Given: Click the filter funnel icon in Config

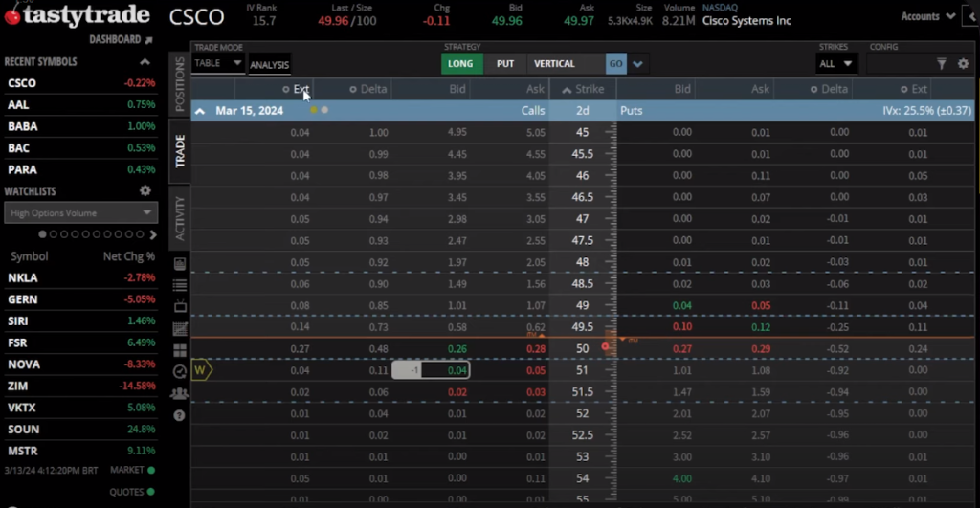Looking at the screenshot, I should 941,64.
